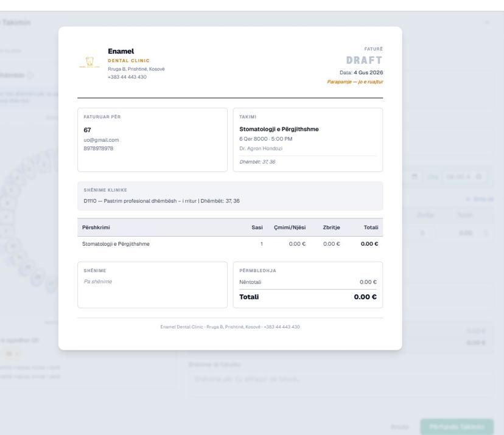This screenshot has height=435, width=504.
Task: Click the 'Çmimi/Njësi' column header
Action: tap(290, 228)
